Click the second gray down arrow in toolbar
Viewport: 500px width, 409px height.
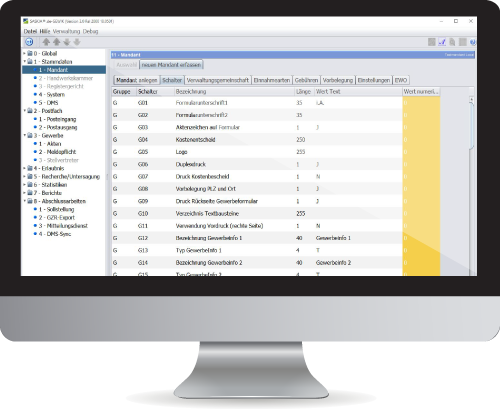77,42
